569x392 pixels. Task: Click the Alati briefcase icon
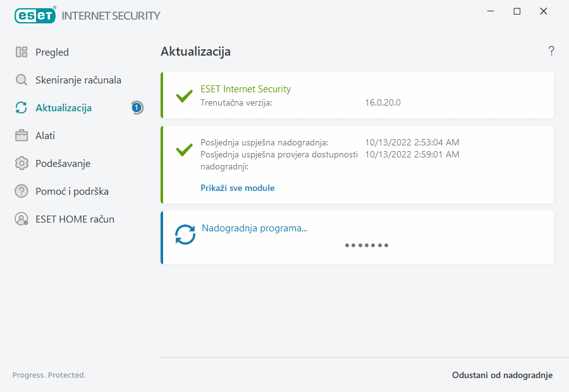[21, 136]
